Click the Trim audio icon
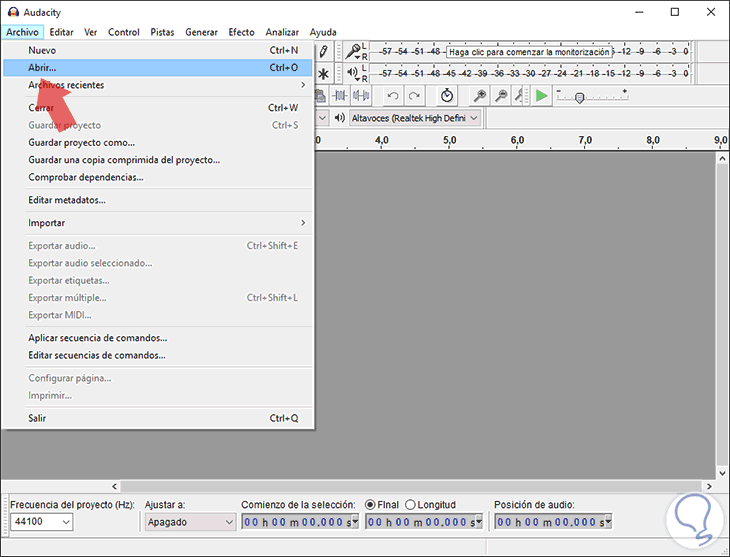Image resolution: width=730 pixels, height=557 pixels. point(340,96)
